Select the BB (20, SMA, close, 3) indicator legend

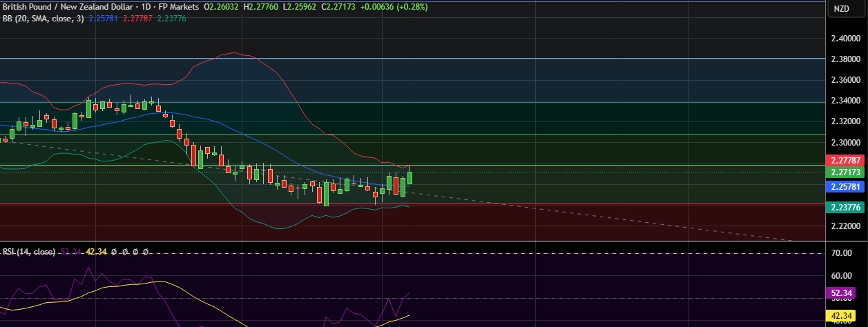(44, 19)
